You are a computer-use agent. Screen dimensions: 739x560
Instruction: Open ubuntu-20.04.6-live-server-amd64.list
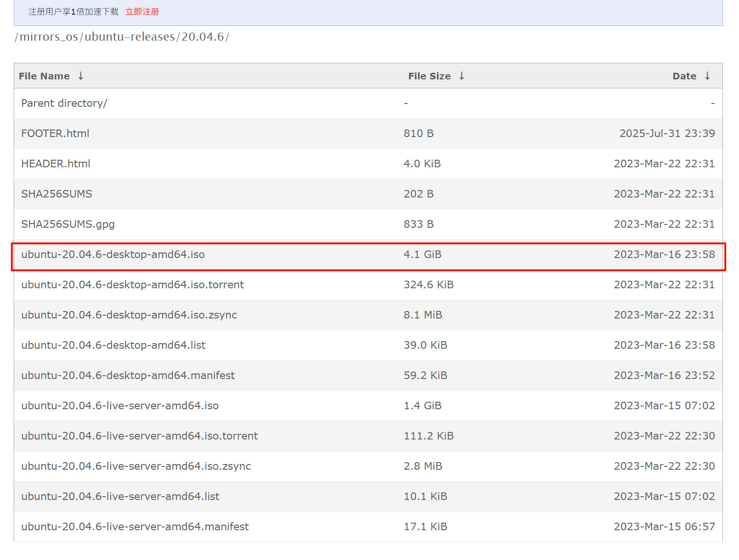click(121, 496)
